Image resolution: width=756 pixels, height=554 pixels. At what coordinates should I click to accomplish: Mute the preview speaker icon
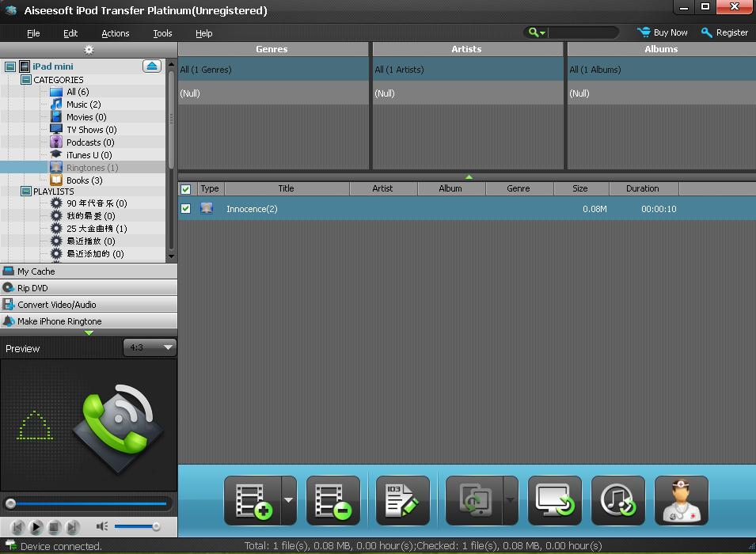pos(102,526)
